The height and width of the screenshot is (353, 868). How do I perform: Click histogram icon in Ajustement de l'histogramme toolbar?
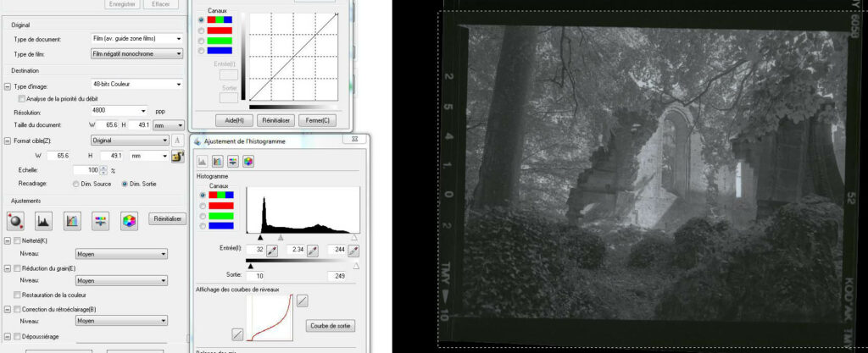pyautogui.click(x=202, y=162)
